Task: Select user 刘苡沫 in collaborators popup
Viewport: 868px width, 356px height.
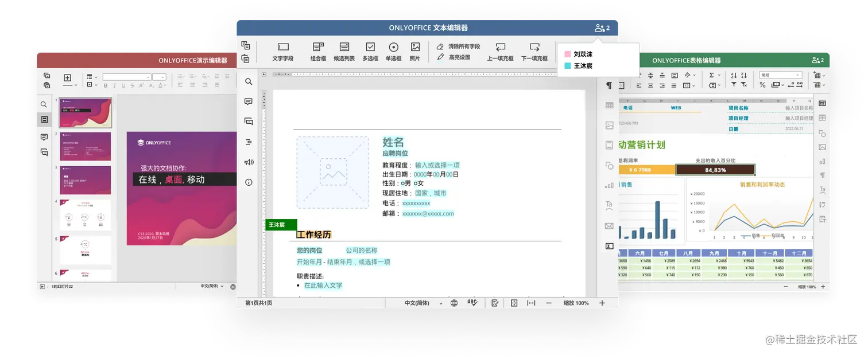Action: pyautogui.click(x=579, y=54)
